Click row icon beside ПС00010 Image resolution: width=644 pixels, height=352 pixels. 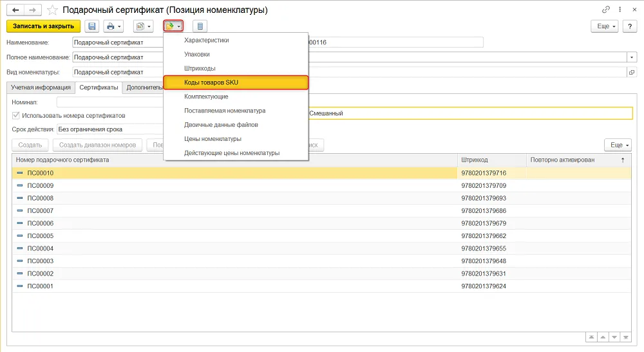(x=20, y=173)
